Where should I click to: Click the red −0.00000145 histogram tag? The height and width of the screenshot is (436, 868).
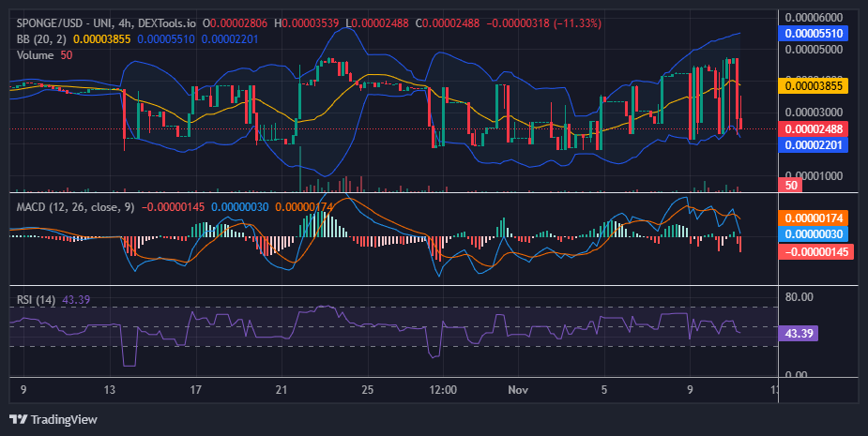(816, 251)
